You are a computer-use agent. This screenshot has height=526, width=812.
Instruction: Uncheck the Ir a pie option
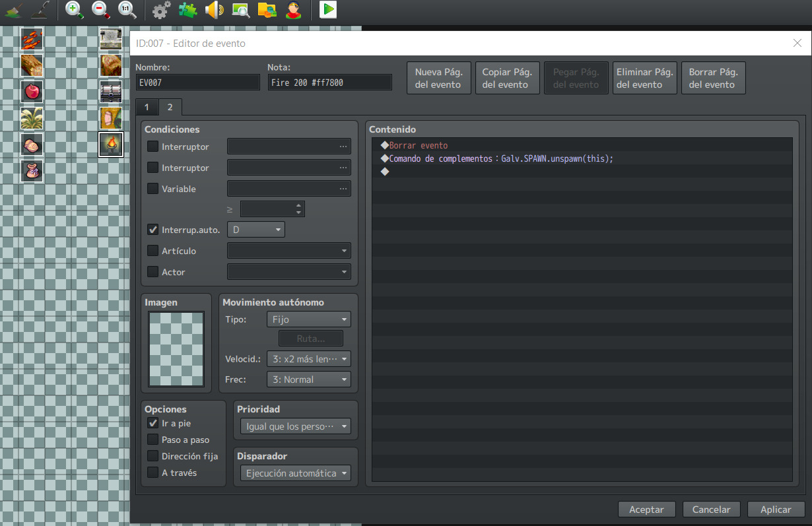click(x=152, y=423)
